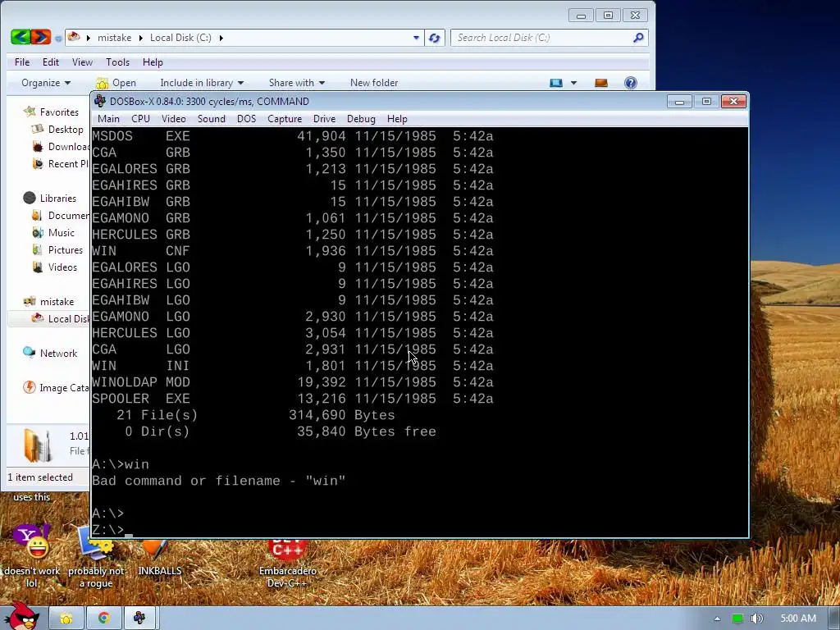Click the 'probably not a rogue' desktop icon

[96, 557]
